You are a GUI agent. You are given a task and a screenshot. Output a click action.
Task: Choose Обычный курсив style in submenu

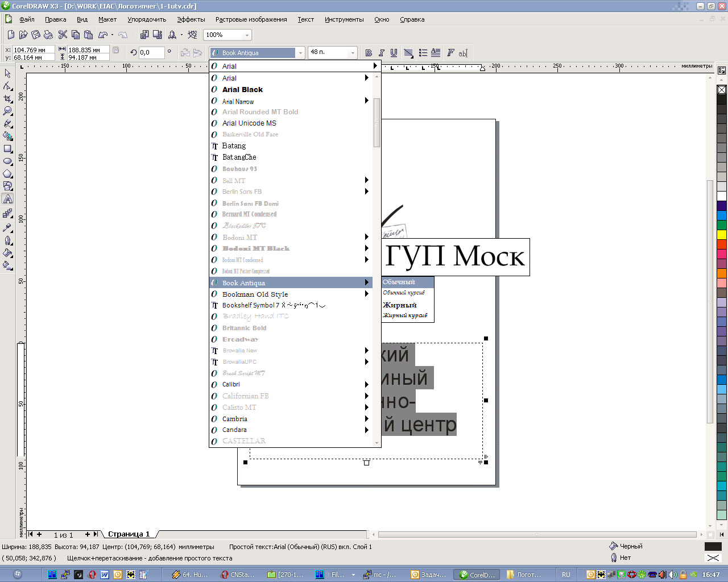(408, 293)
